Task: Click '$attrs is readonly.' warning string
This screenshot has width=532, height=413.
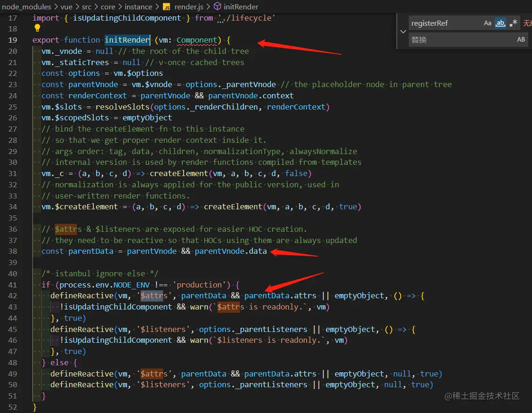Action: [x=260, y=307]
